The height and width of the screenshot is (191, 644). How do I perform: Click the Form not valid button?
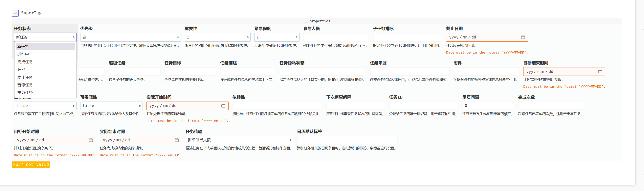[x=31, y=164]
